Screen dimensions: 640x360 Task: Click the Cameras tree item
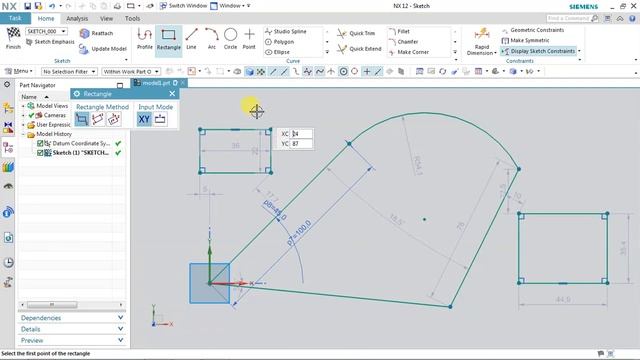click(x=55, y=116)
